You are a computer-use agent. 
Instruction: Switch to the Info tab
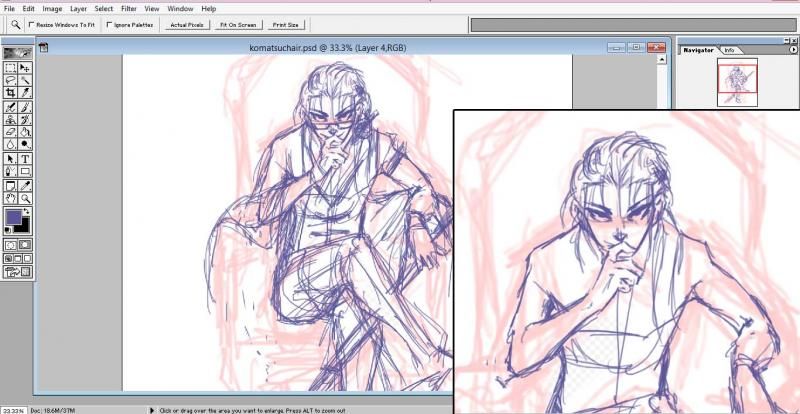(x=729, y=49)
